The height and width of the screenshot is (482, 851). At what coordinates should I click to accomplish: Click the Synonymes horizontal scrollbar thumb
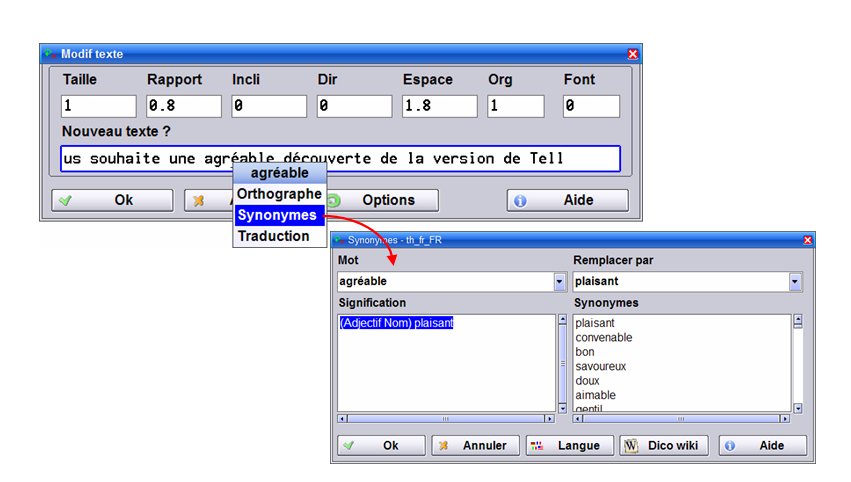681,419
